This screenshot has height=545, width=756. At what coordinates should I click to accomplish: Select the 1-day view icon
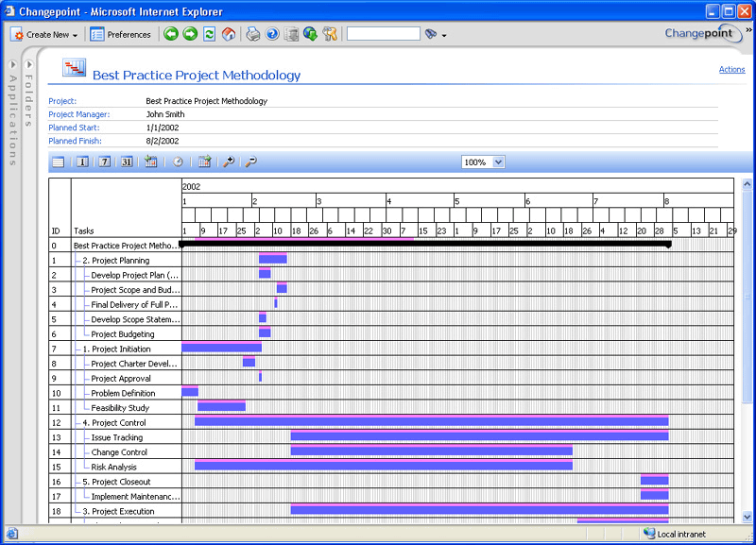coord(82,162)
